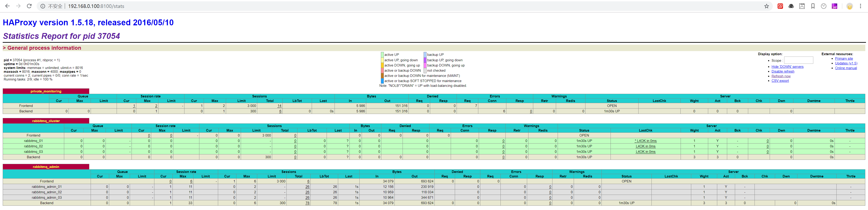Open the Online manual link
868x210 pixels.
coord(846,68)
